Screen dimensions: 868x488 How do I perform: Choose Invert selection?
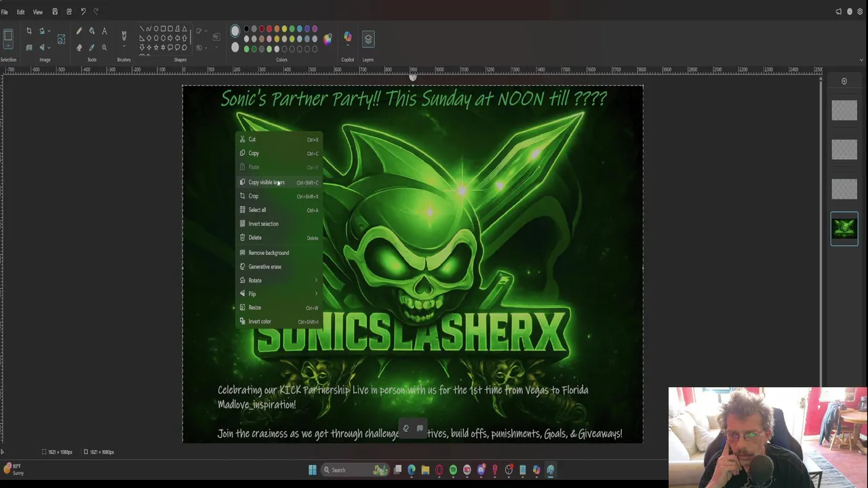coord(279,224)
